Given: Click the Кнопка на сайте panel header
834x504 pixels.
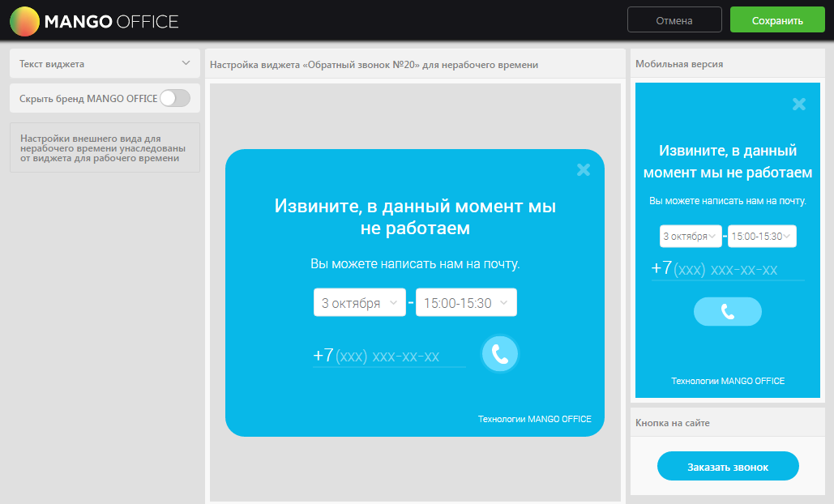Looking at the screenshot, I should (728, 423).
